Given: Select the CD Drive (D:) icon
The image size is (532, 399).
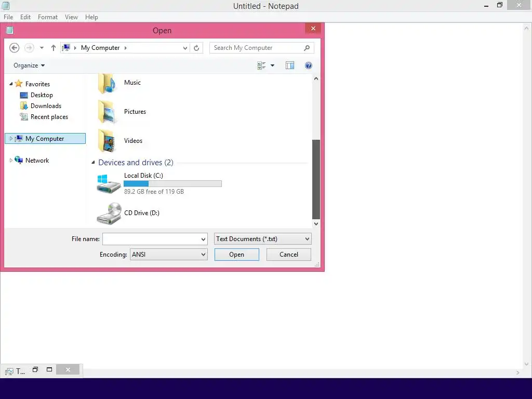Looking at the screenshot, I should tap(109, 214).
